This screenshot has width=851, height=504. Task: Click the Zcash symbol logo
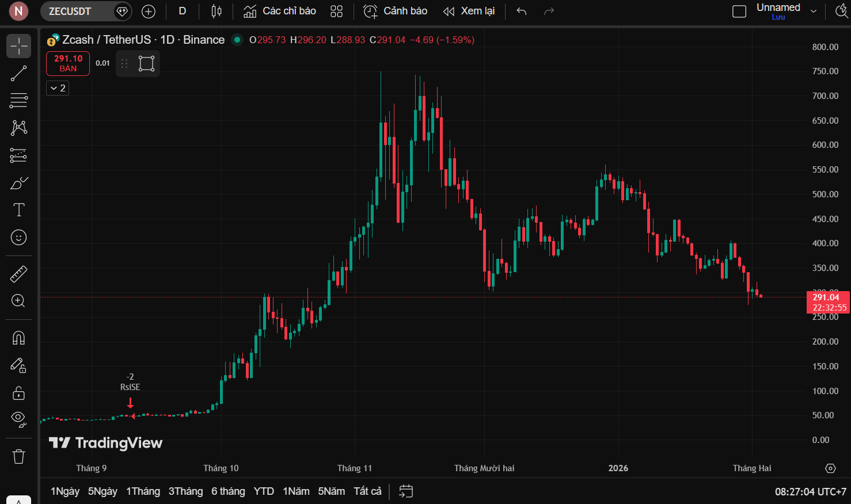coord(53,40)
